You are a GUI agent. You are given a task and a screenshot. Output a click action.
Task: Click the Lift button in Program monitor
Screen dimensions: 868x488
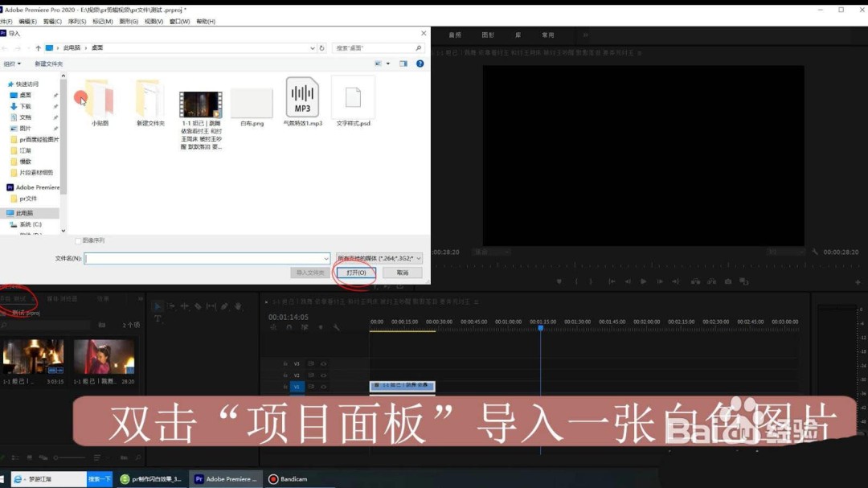pos(695,281)
